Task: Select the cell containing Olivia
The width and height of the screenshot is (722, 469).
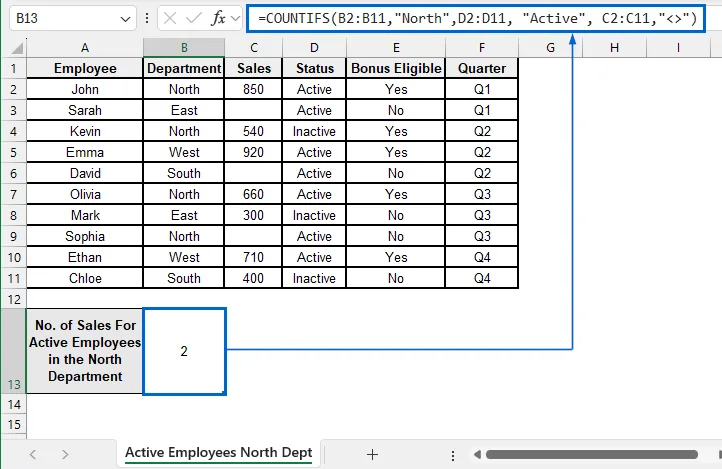Action: 85,194
